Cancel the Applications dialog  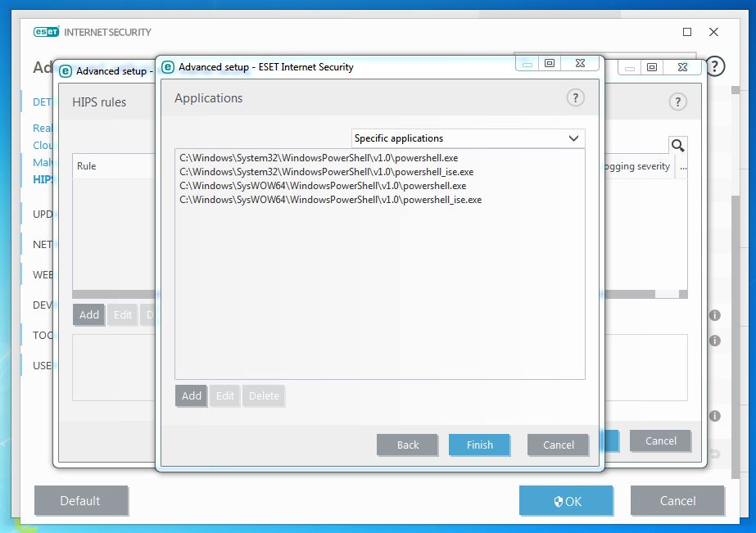click(x=558, y=445)
